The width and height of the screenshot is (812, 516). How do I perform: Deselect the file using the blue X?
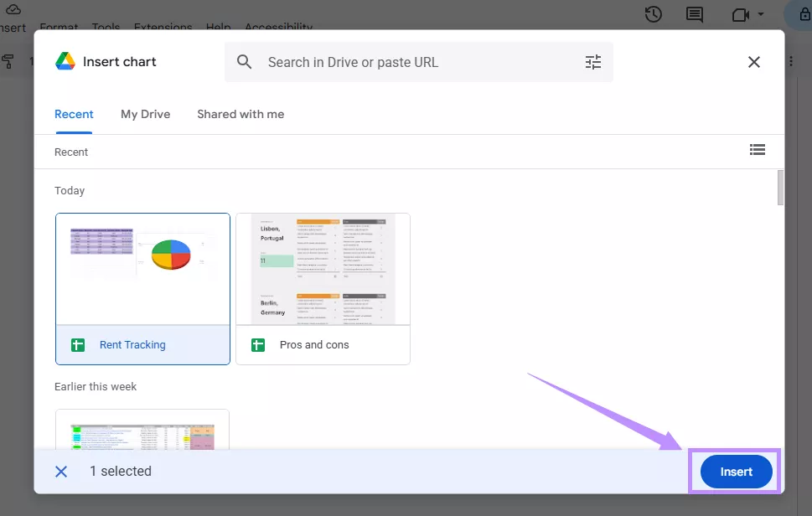60,471
